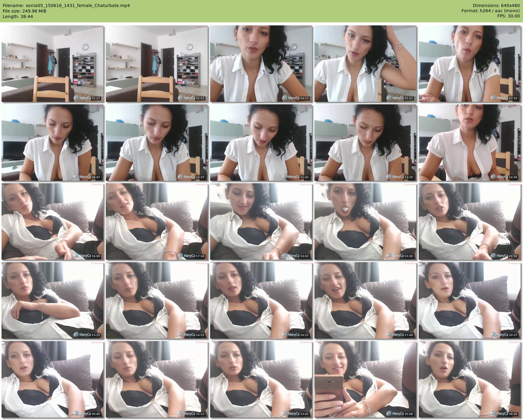Open the frame marked 23:25
This screenshot has height=420, width=523.
pyautogui.click(x=52, y=300)
